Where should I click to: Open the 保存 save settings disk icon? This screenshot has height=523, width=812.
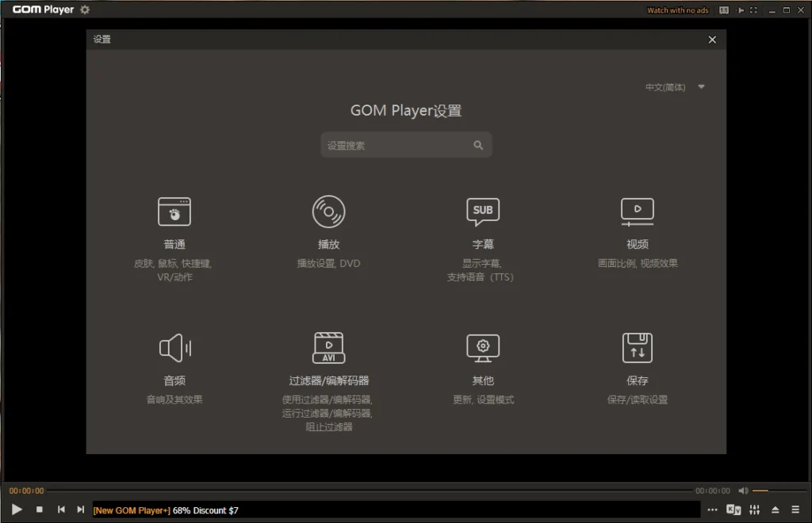tap(638, 348)
